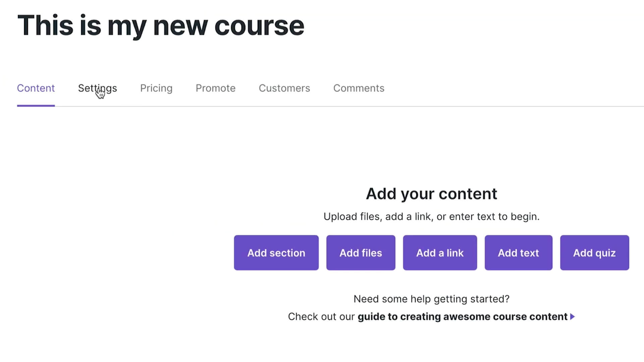Click the purple arrow after guide link
The height and width of the screenshot is (362, 644).
click(573, 316)
